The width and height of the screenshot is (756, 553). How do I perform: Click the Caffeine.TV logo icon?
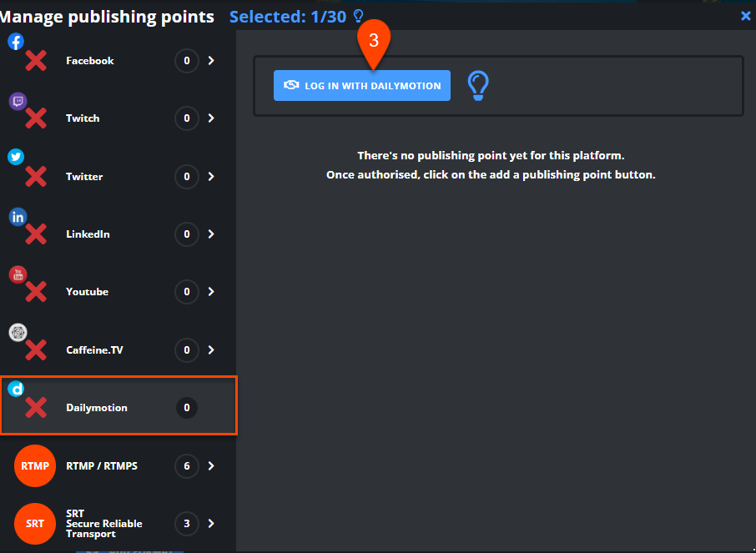18,333
